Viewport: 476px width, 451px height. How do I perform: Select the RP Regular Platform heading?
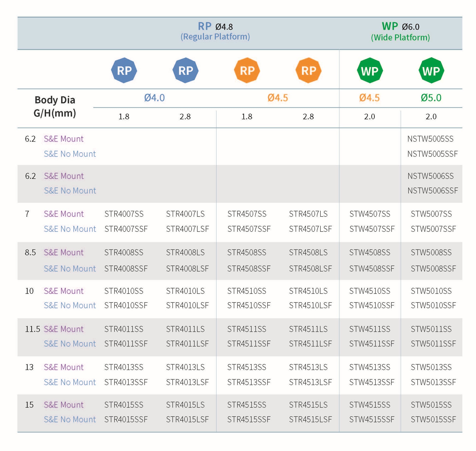(215, 31)
